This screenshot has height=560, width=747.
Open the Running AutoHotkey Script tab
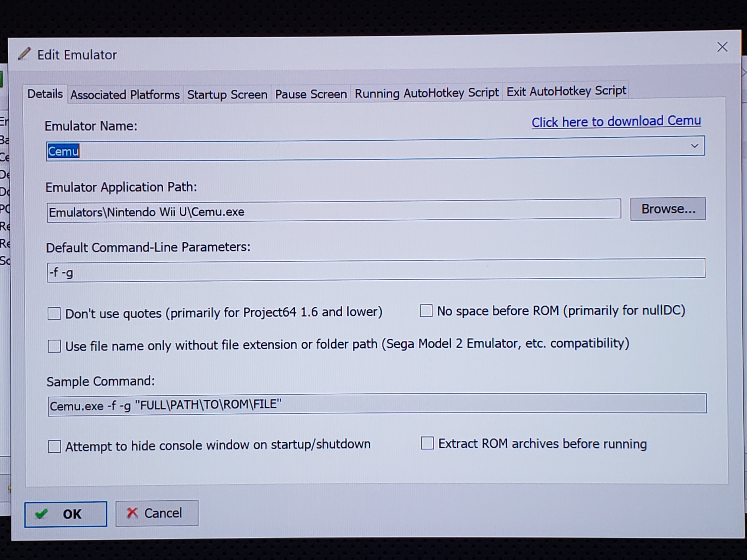[426, 92]
